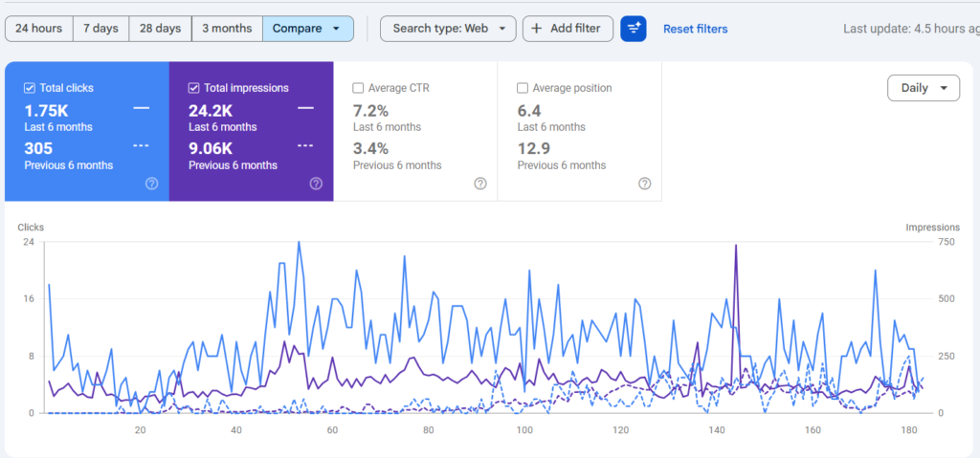Screen dimensions: 980x458
Task: Open the Search type: Web dropdown
Action: (448, 29)
